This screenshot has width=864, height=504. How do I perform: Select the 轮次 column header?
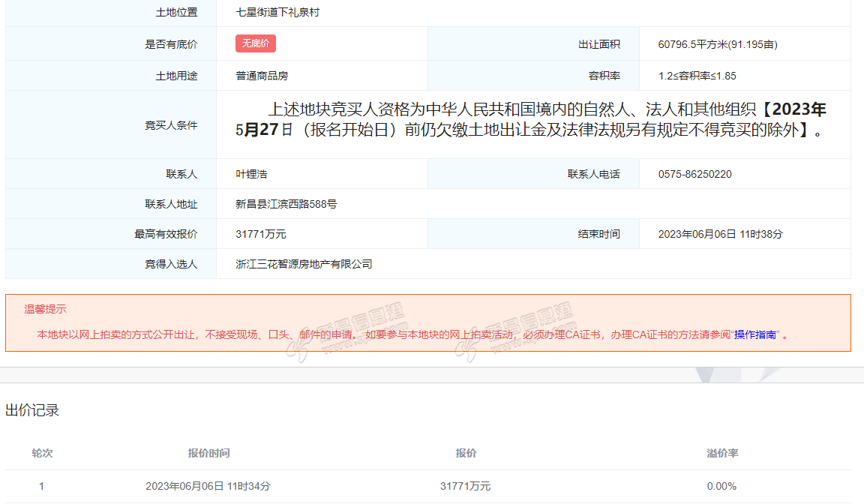42,454
